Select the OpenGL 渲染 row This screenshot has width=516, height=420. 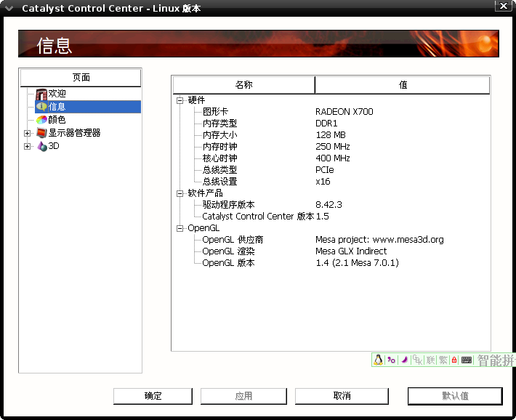[333, 251]
